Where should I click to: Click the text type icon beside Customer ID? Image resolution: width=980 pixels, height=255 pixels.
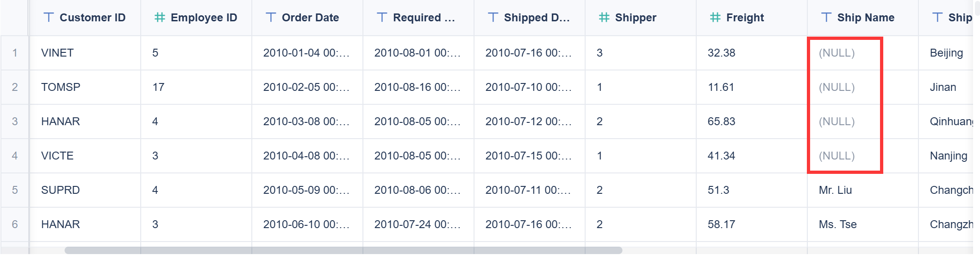click(x=49, y=18)
